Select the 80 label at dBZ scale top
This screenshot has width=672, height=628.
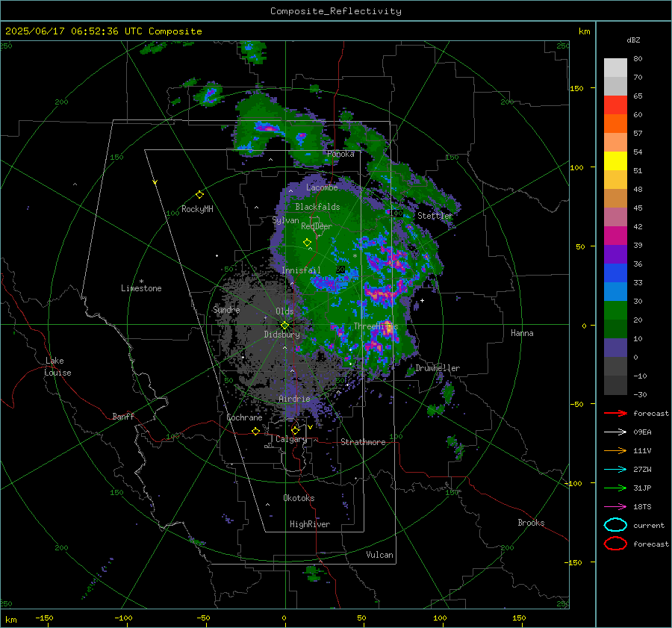pos(638,59)
